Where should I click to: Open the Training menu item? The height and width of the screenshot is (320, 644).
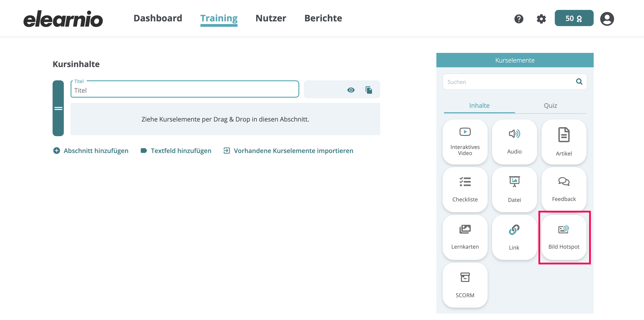[x=219, y=18]
